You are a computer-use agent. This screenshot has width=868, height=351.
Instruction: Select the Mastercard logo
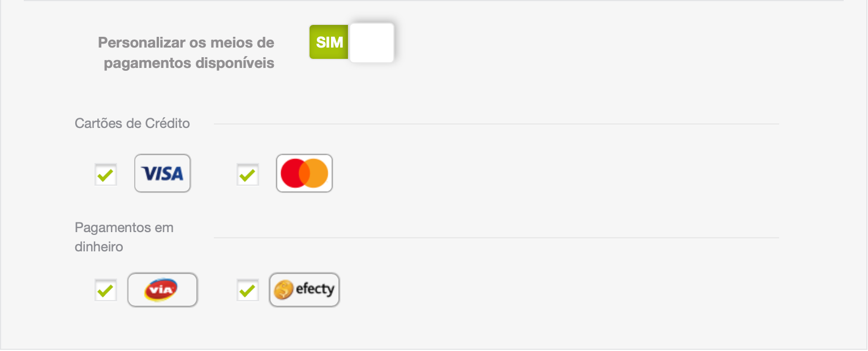(304, 173)
